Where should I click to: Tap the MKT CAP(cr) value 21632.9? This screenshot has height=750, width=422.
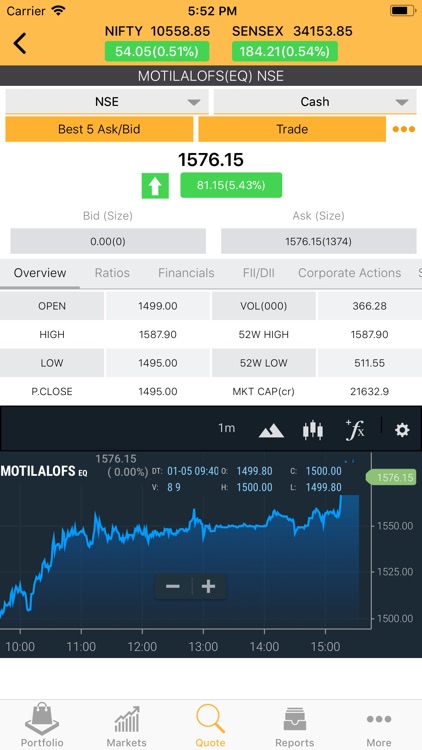click(x=369, y=392)
